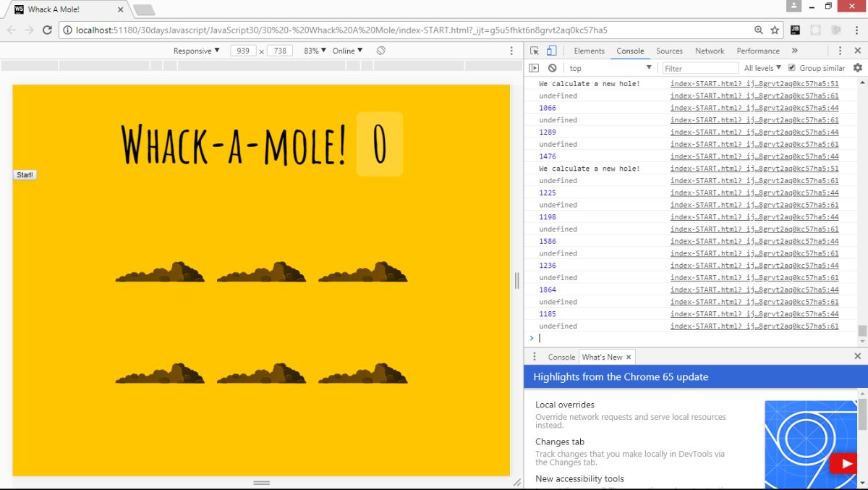
Task: Show more DevTools tabs via the chevron
Action: [794, 51]
